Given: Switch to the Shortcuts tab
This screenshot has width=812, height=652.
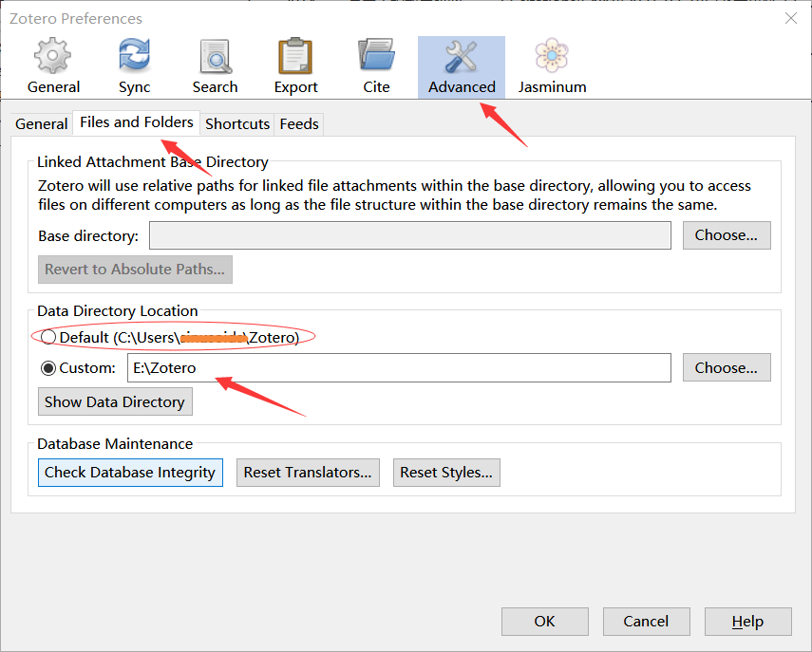Looking at the screenshot, I should click(237, 124).
